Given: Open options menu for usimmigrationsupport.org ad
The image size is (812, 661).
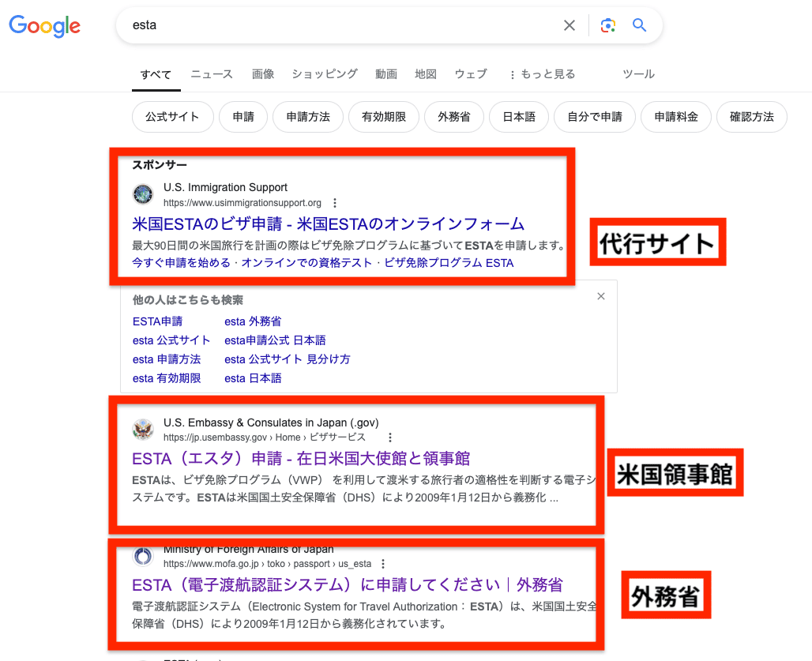Looking at the screenshot, I should [x=335, y=203].
